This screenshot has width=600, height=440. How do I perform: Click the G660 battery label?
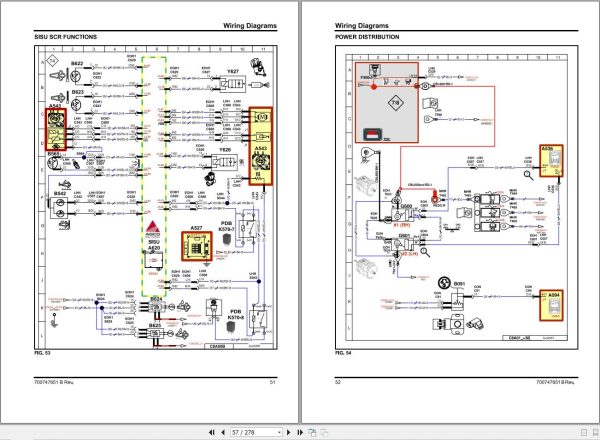[406, 206]
